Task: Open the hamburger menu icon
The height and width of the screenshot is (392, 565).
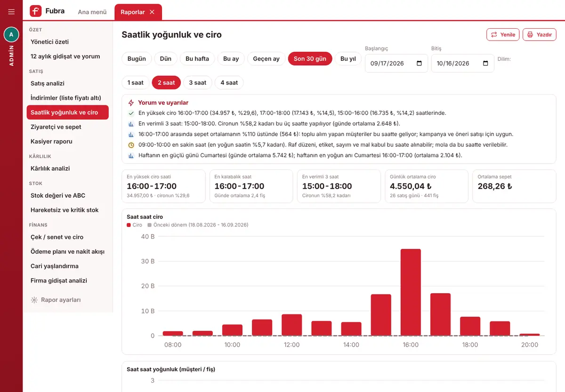Action: pos(11,12)
